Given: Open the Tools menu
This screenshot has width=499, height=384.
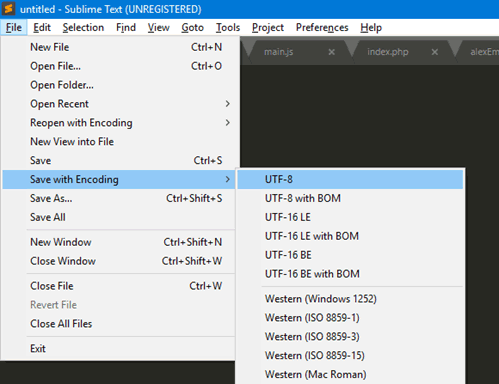Looking at the screenshot, I should (x=228, y=27).
